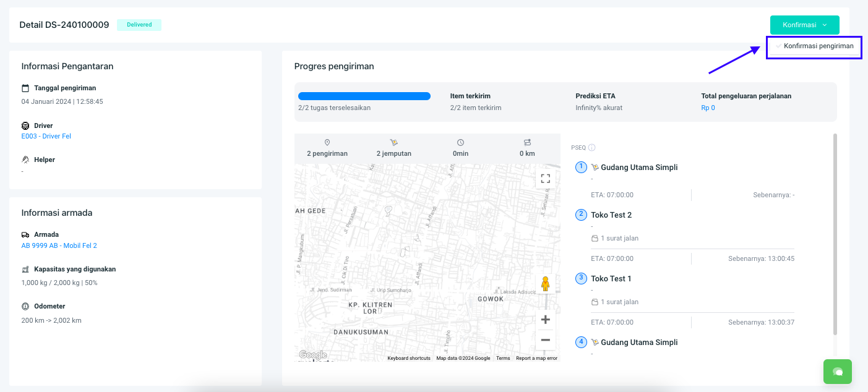Image resolution: width=868 pixels, height=392 pixels.
Task: Click the Street View pegman icon
Action: coord(545,284)
